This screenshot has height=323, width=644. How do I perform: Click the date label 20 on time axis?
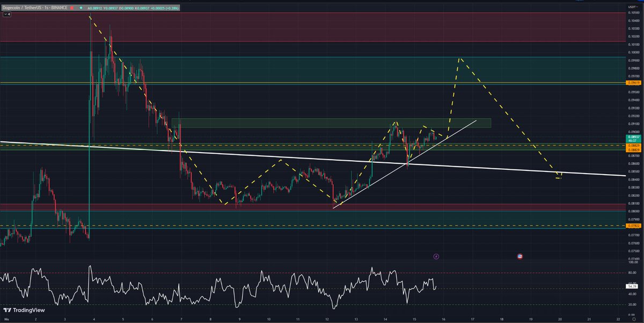coord(560,319)
